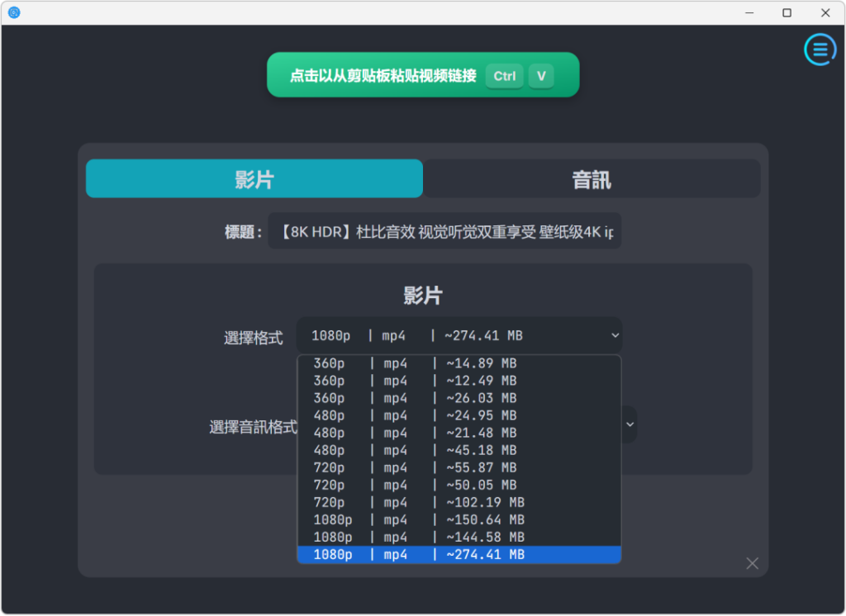Viewport: 846px width, 616px height.
Task: Click the app icon in title bar
Action: (13, 12)
